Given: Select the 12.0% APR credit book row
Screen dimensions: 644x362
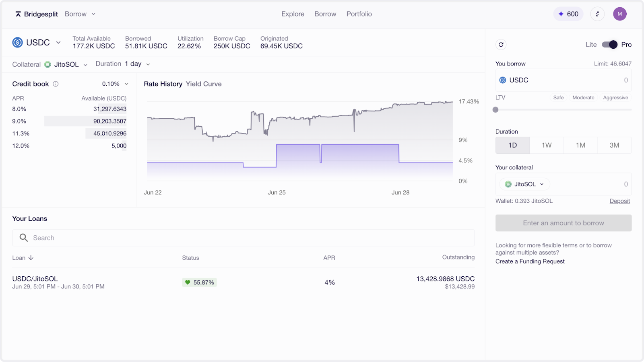Looking at the screenshot, I should (x=69, y=146).
